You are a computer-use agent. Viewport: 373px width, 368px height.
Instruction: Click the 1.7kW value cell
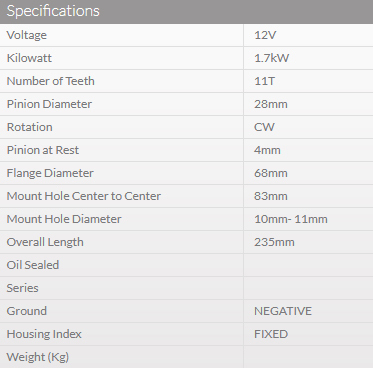tap(308, 58)
